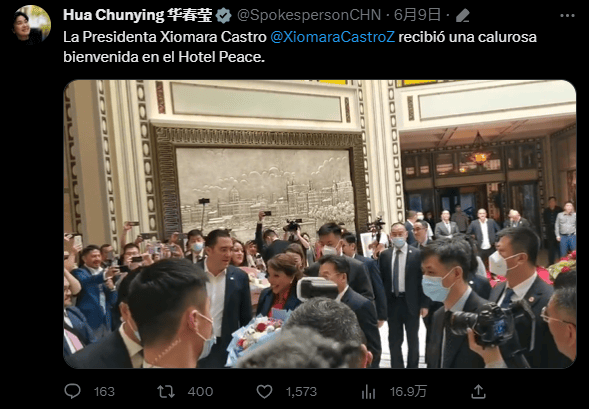Open the @SpokespersonCHN handle link
The width and height of the screenshot is (589, 409).
coord(309,15)
